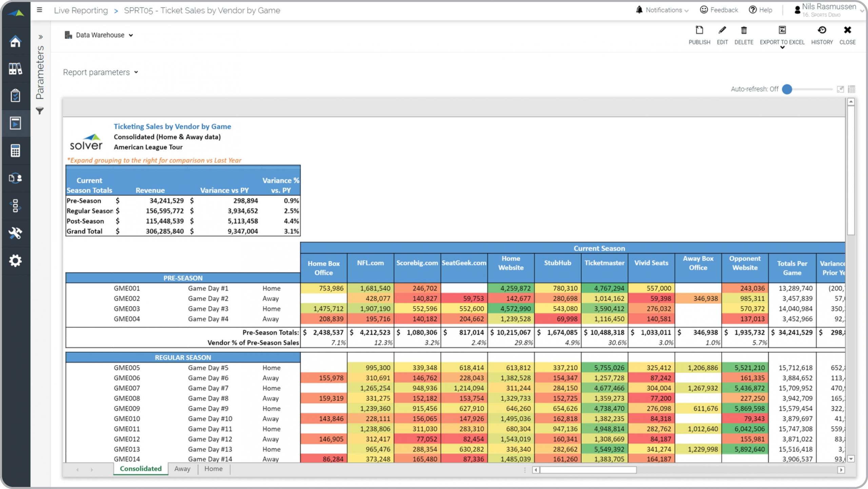This screenshot has width=868, height=489.
Task: Switch to the Away sheet tab
Action: [x=182, y=469]
